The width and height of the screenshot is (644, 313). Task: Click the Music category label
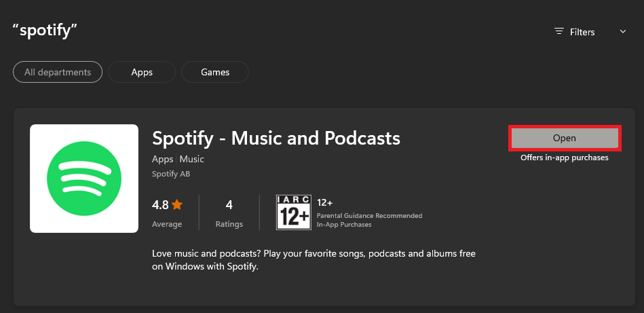[x=192, y=159]
